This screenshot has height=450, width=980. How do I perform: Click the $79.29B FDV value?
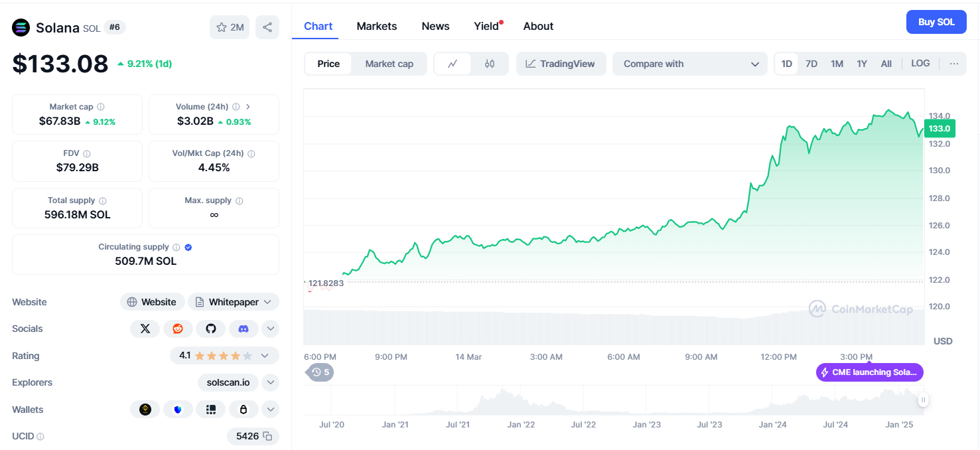click(78, 167)
